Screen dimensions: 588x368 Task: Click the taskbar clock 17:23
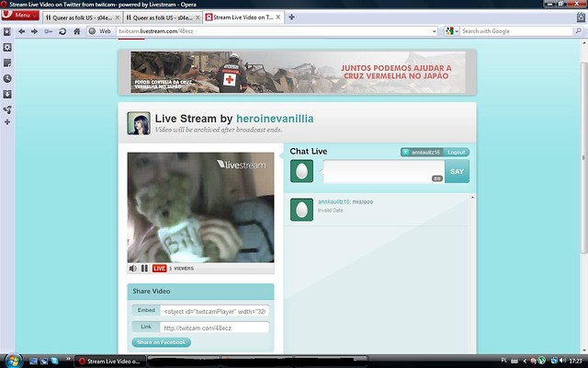point(576,361)
